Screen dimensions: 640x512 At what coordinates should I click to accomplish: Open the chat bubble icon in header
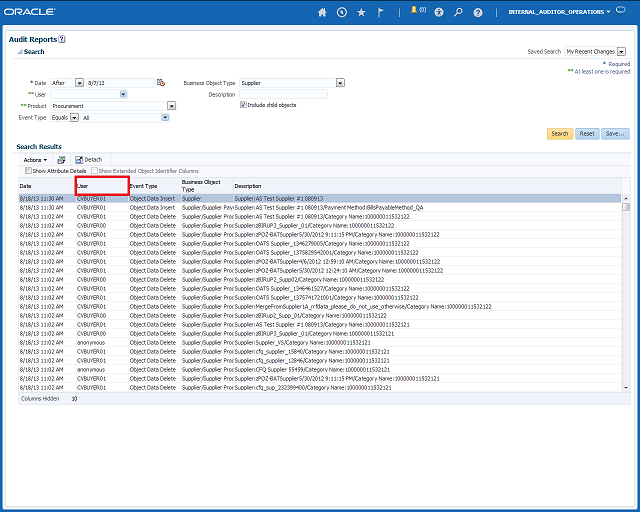point(620,10)
